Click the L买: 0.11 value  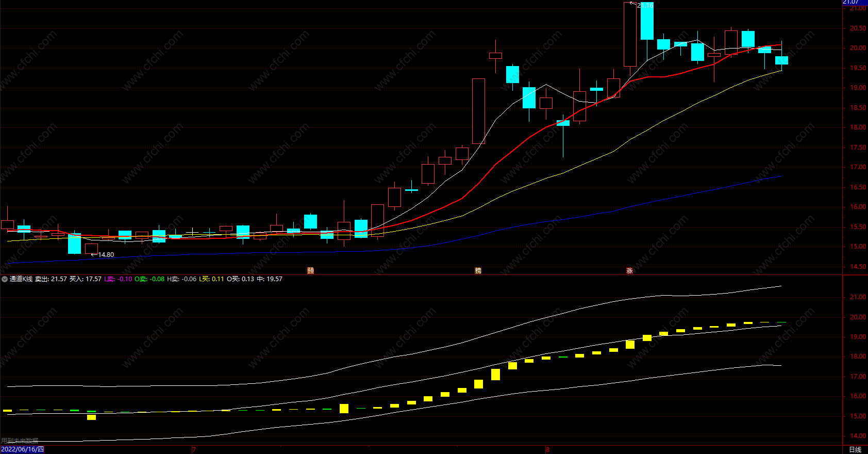tap(211, 279)
